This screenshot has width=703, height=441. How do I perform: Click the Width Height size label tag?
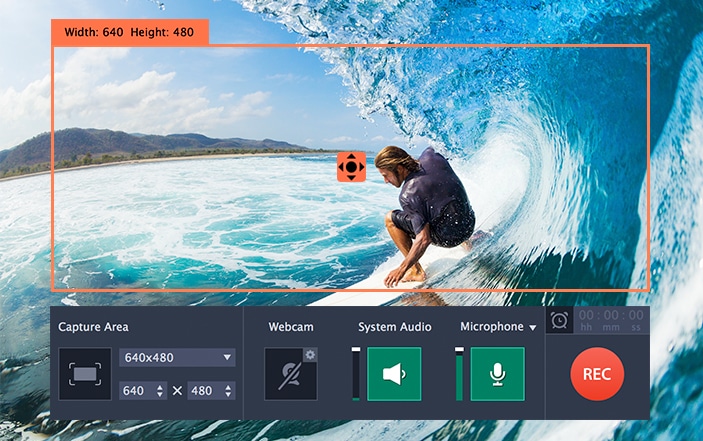(130, 32)
